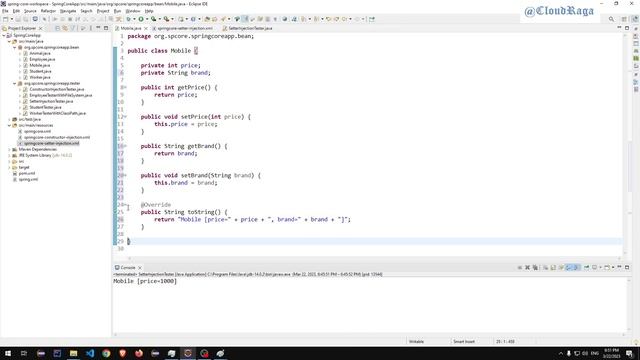This screenshot has height=360, width=640.
Task: Click the Collapse All icon in Project Explorer
Action: 58,28
